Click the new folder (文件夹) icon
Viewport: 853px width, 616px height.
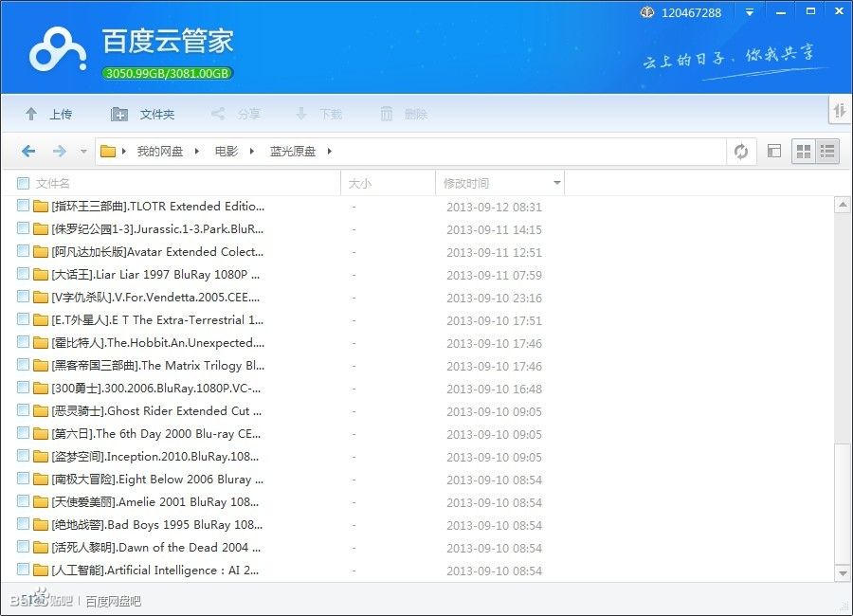click(x=119, y=114)
